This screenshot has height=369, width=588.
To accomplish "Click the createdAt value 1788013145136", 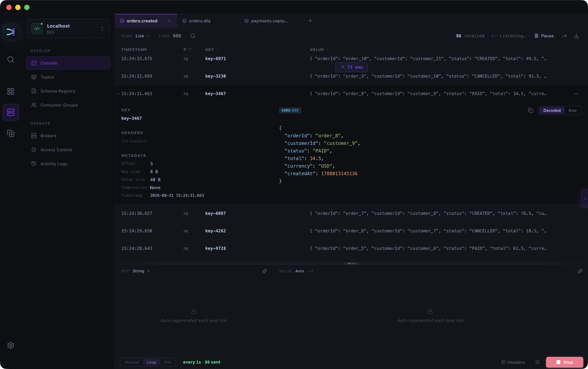I will pos(339,174).
